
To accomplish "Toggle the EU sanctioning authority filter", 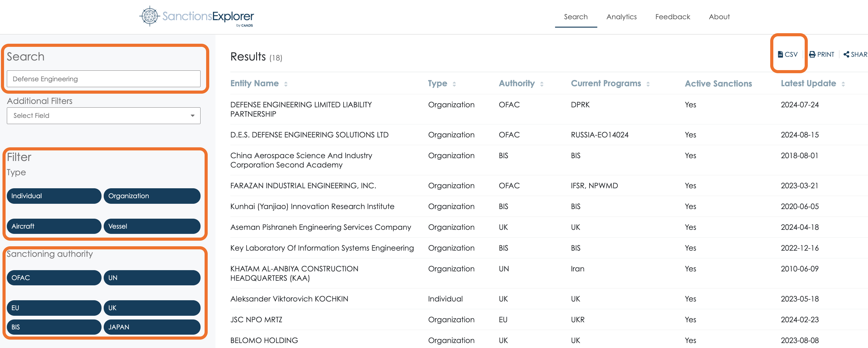I will pyautogui.click(x=54, y=308).
